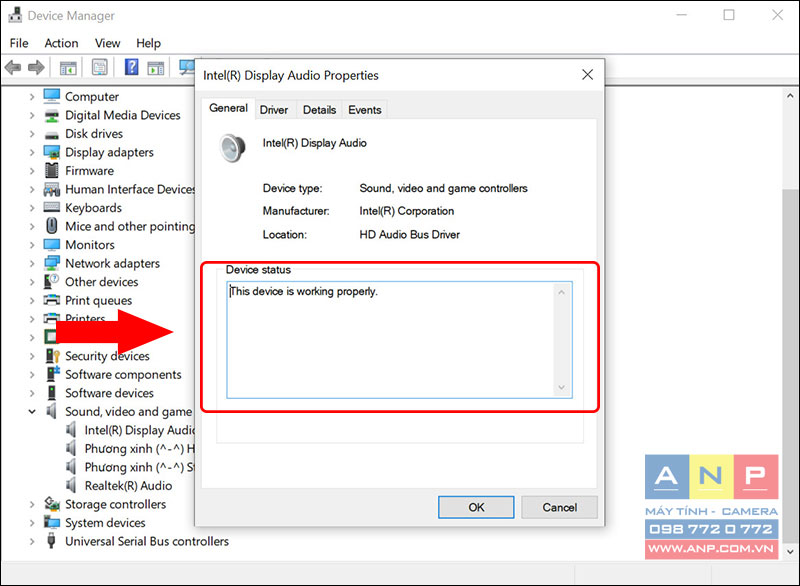Select the Disk drives icon
This screenshot has height=586, width=800.
pyautogui.click(x=52, y=135)
